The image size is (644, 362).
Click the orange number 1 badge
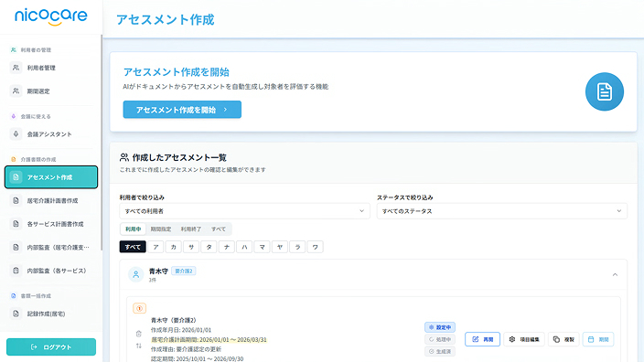pyautogui.click(x=139, y=308)
